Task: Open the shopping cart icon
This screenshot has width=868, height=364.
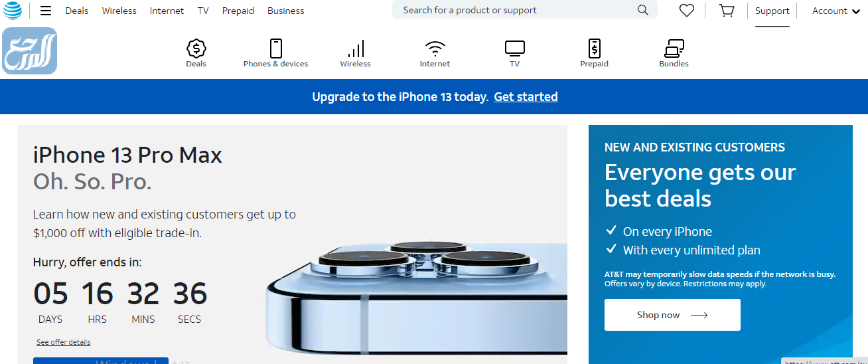Action: tap(727, 11)
